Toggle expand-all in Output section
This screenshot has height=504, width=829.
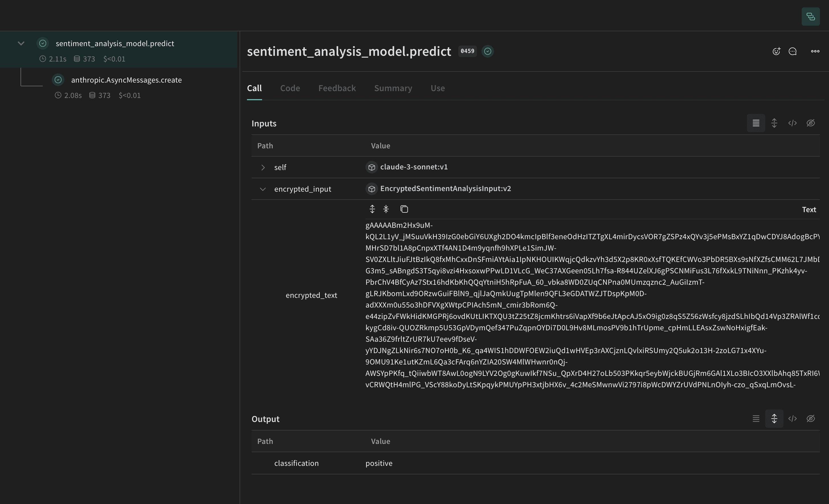point(774,419)
